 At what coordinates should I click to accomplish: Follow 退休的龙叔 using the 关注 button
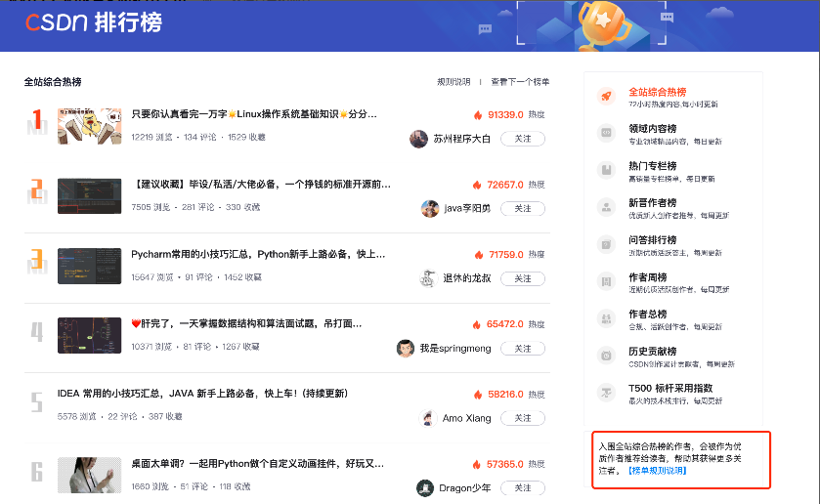[523, 278]
